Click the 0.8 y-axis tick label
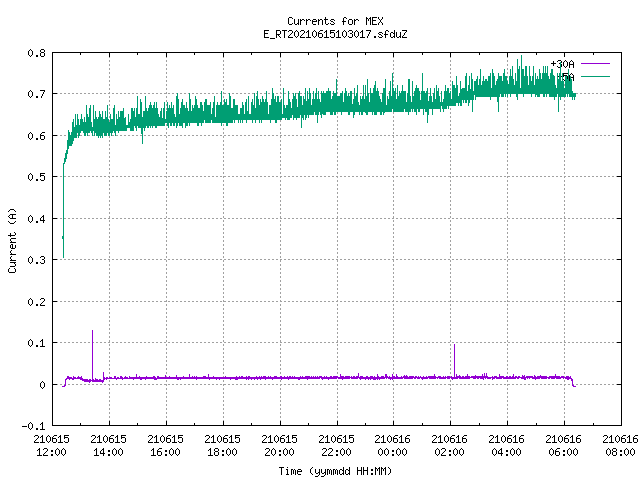 [36, 53]
